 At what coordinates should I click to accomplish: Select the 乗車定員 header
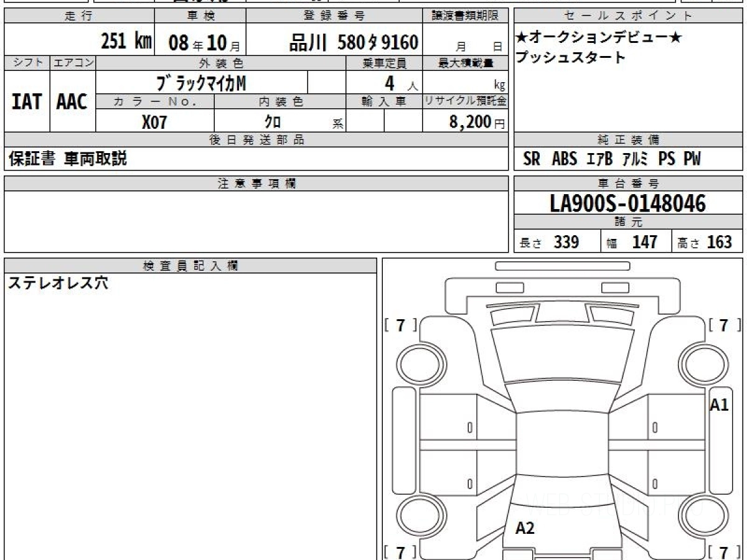(384, 63)
